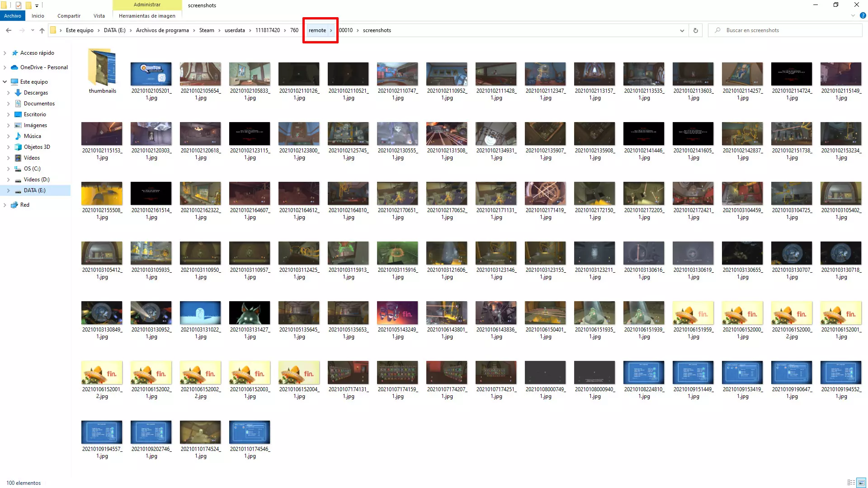
Task: Switch to large thumbnails view icon
Action: point(861,483)
